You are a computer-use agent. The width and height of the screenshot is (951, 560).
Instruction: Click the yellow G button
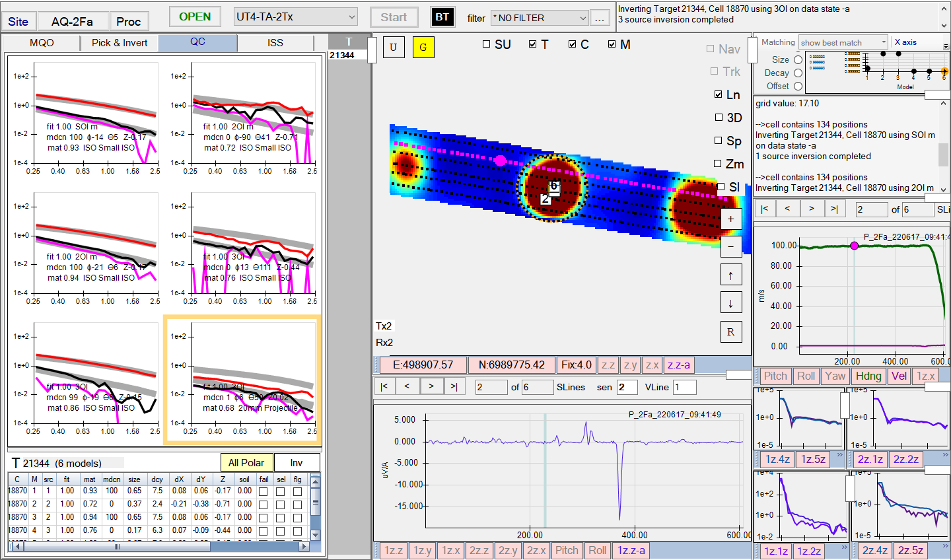[x=423, y=47]
